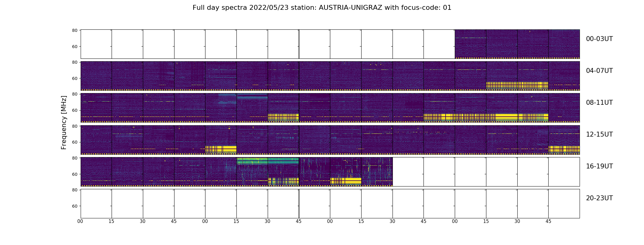
Task: Select the 'Frequency [MHz]' axis label
Action: click(64, 123)
